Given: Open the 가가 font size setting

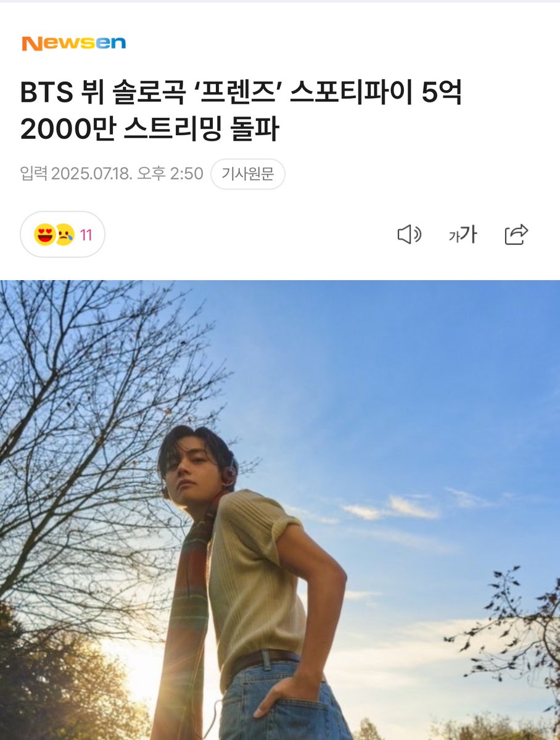Looking at the screenshot, I should click(x=463, y=234).
